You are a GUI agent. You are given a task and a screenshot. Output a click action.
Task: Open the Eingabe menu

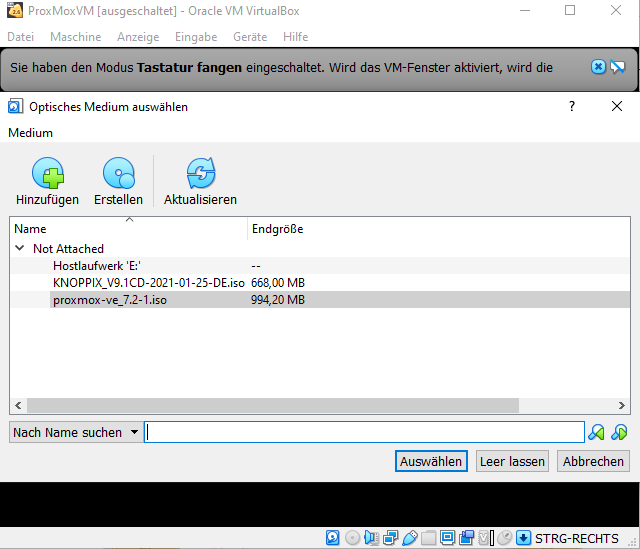[x=196, y=37]
